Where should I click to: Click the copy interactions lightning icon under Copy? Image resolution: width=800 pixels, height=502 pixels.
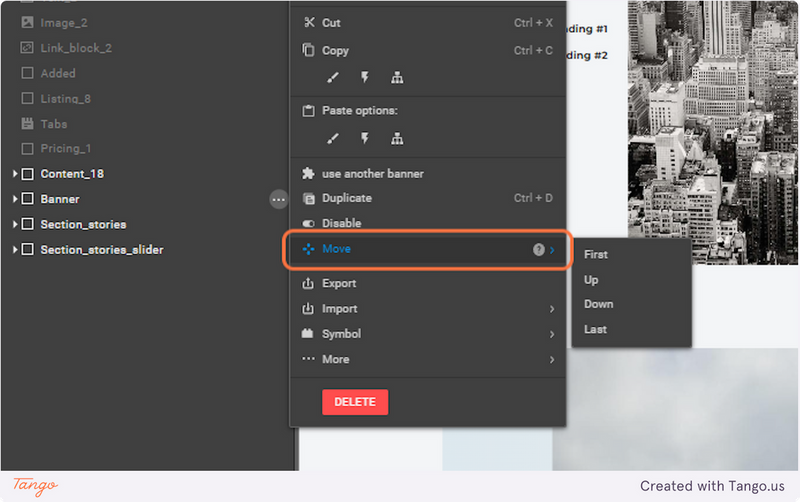tap(365, 78)
